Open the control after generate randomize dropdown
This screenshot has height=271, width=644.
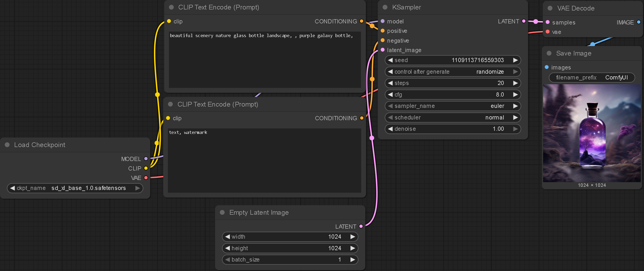click(453, 72)
